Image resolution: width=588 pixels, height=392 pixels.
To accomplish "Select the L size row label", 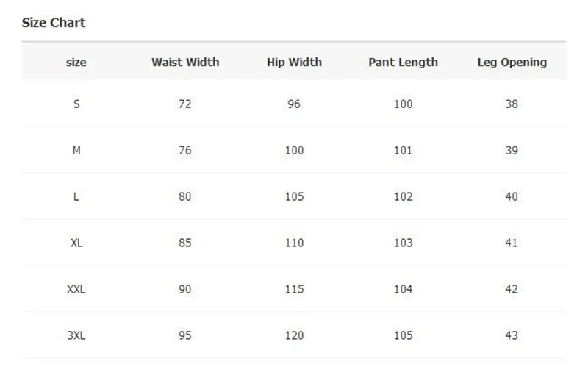I will [76, 196].
